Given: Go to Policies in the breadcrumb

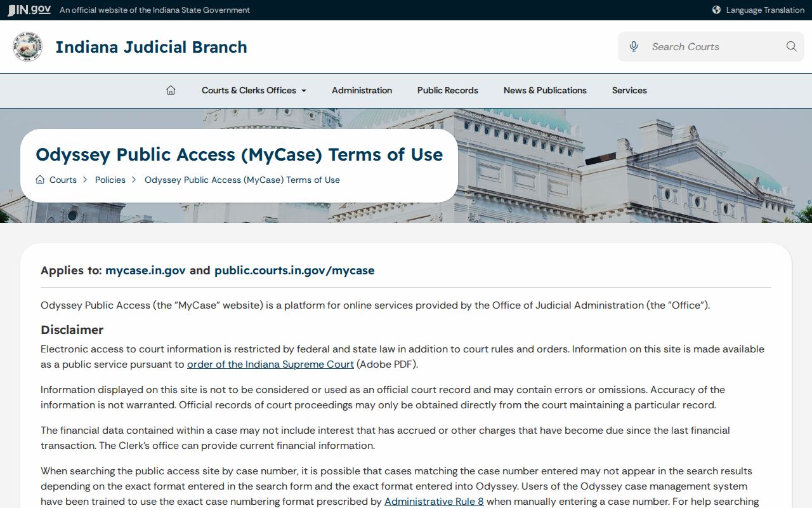Looking at the screenshot, I should coord(110,180).
